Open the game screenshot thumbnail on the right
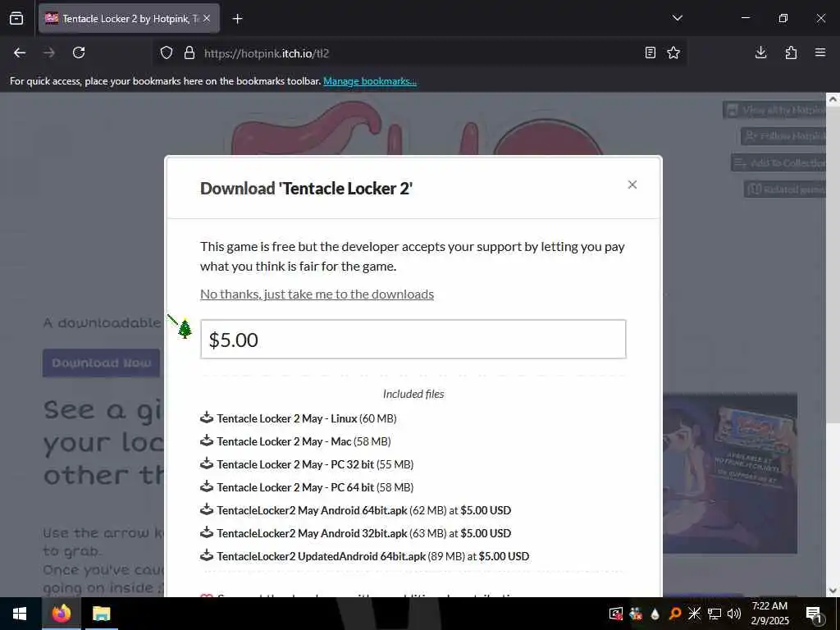 pos(729,473)
